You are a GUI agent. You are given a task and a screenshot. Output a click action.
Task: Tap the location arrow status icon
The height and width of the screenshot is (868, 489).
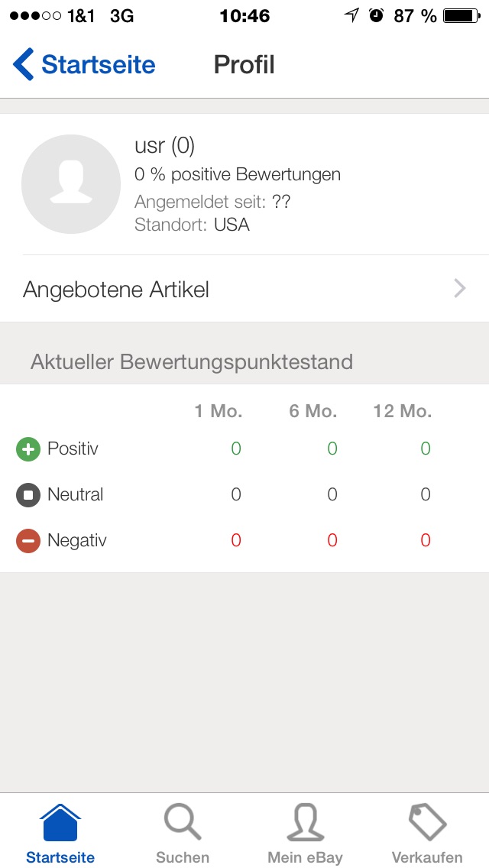pyautogui.click(x=351, y=15)
